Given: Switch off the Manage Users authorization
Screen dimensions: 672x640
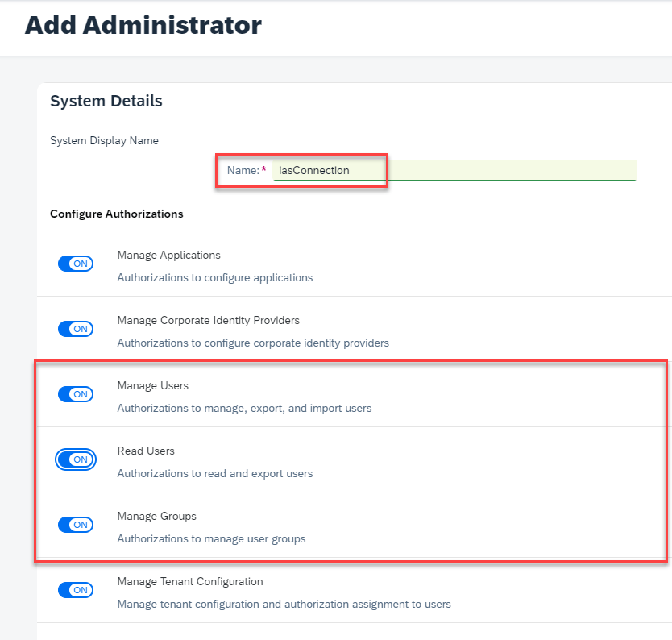Looking at the screenshot, I should coord(76,394).
